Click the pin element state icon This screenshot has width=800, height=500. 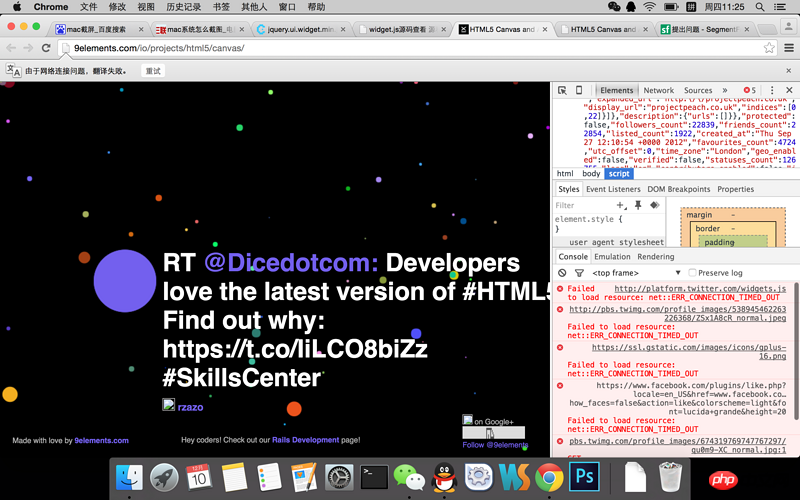[638, 205]
